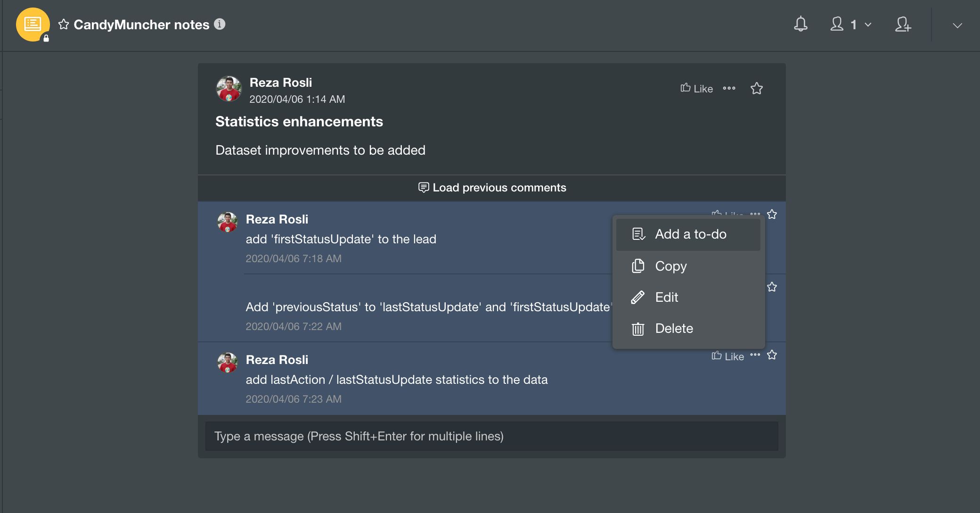Click avatar next to firstStatusUpdate comment
The image size is (980, 513).
[228, 222]
